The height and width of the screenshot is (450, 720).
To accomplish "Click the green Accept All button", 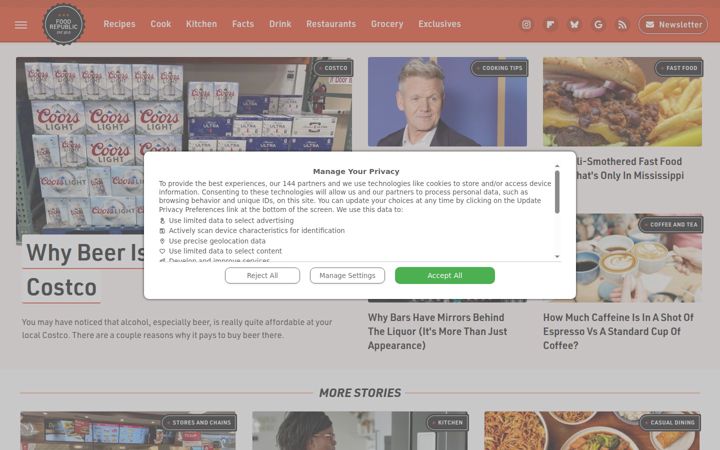I will pos(445,276).
